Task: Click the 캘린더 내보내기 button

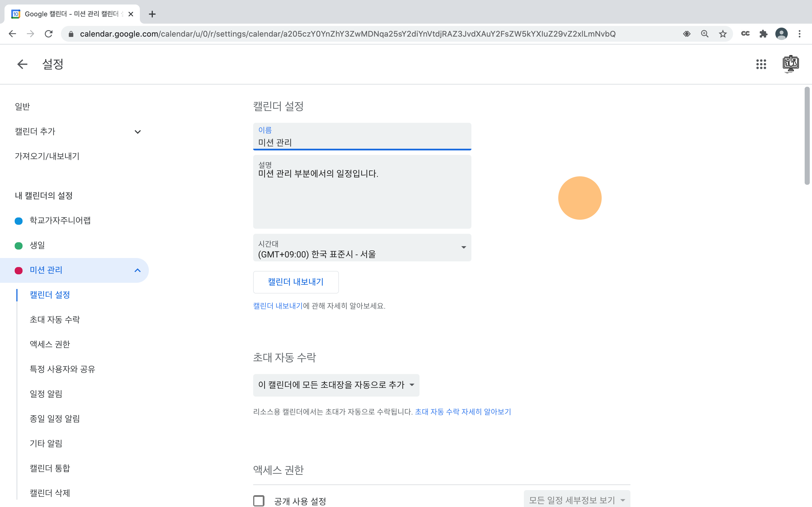Action: (295, 282)
